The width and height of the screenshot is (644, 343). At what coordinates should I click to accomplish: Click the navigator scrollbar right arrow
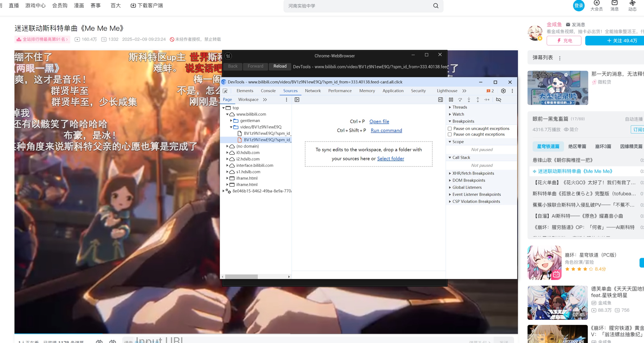tap(289, 277)
